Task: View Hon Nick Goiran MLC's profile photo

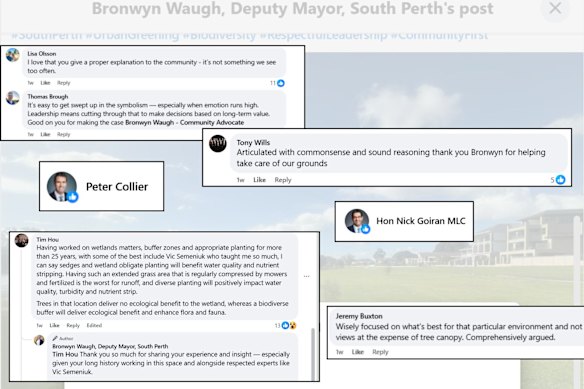Action: click(x=357, y=221)
